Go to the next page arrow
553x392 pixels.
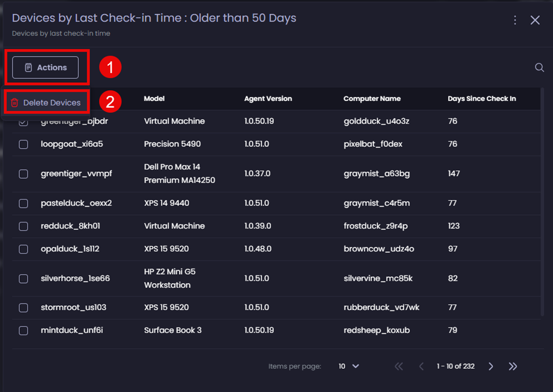tap(491, 366)
